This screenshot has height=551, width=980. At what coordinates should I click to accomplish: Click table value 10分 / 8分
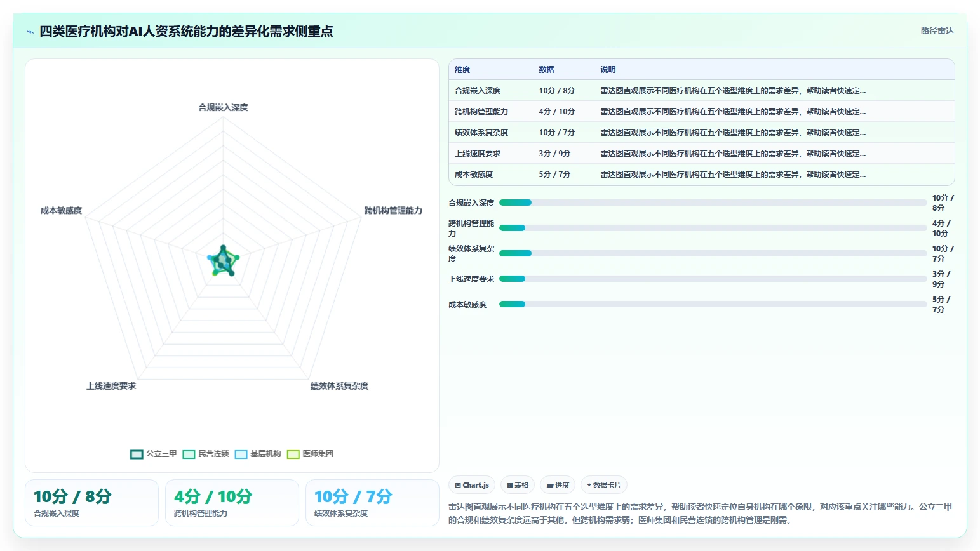pyautogui.click(x=557, y=91)
